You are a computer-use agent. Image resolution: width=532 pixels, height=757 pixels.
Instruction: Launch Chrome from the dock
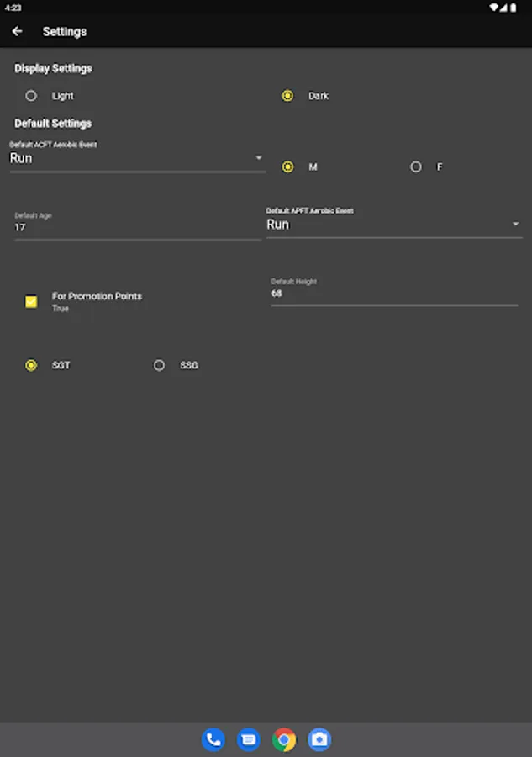pos(284,739)
